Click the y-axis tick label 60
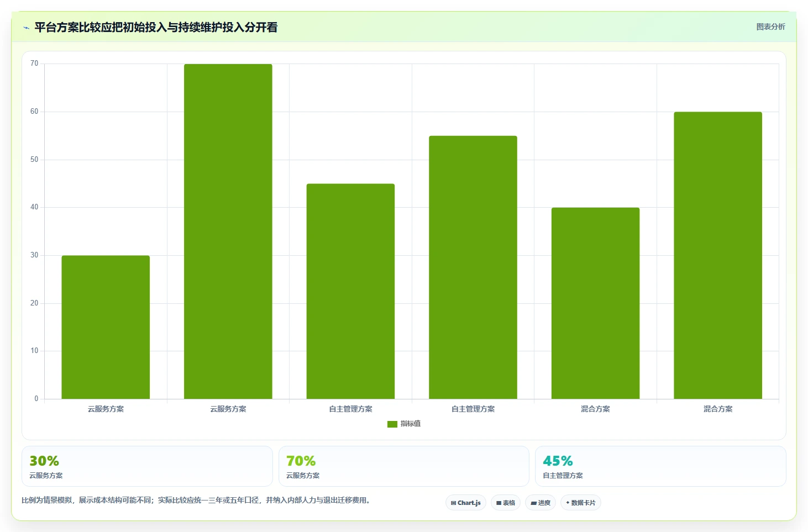Screen dimensions: 808x532 tap(34, 112)
